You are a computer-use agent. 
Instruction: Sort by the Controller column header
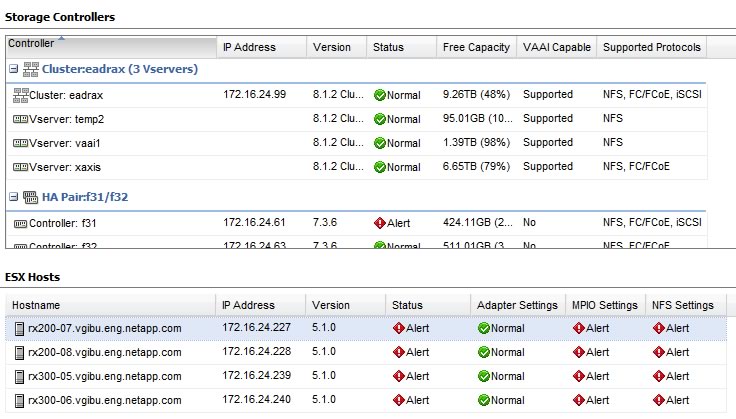(110, 47)
